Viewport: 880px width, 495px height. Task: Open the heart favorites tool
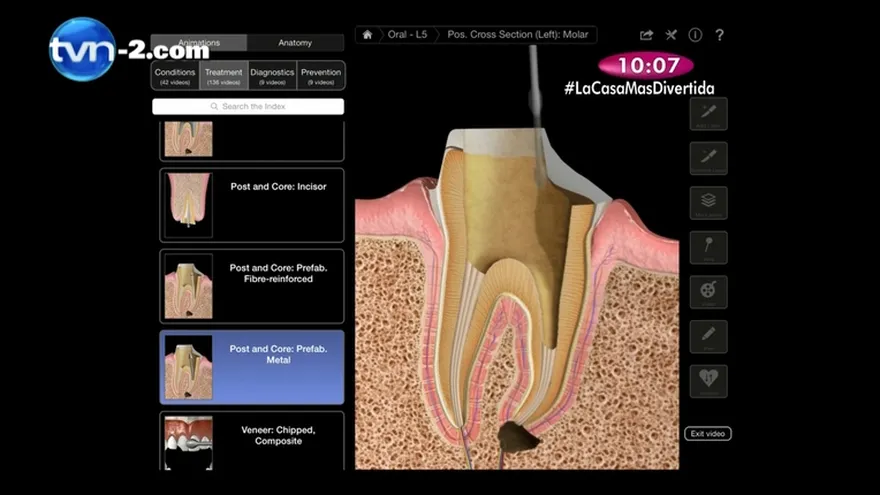(708, 381)
